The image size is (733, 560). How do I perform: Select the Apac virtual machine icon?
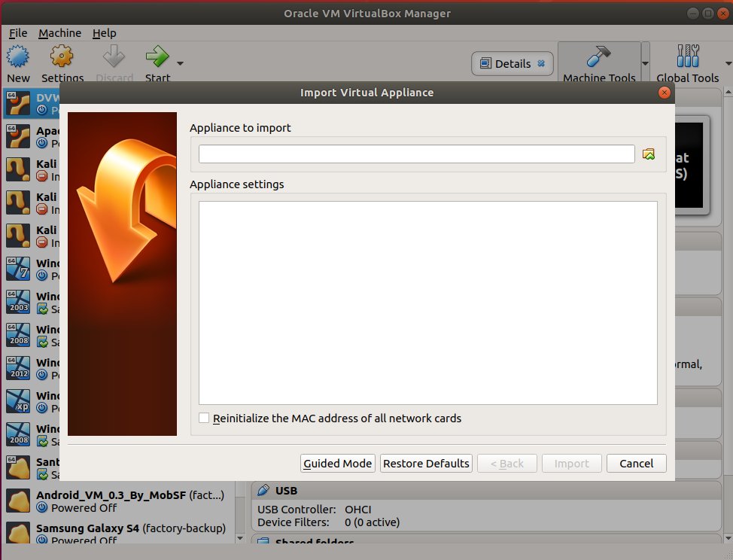(18, 136)
